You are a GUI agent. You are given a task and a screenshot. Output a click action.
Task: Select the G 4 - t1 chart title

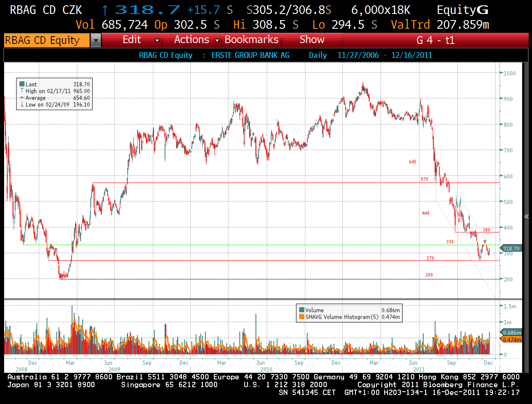tap(436, 40)
